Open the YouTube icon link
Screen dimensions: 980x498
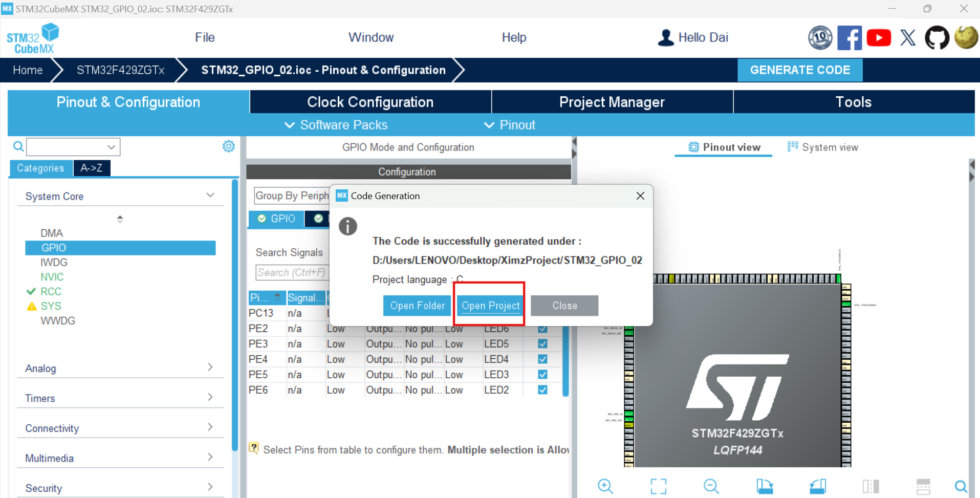click(x=879, y=38)
